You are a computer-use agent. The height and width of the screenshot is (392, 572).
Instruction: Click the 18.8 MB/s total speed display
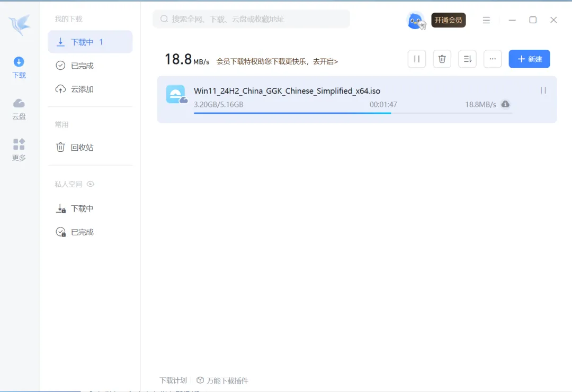(x=187, y=59)
